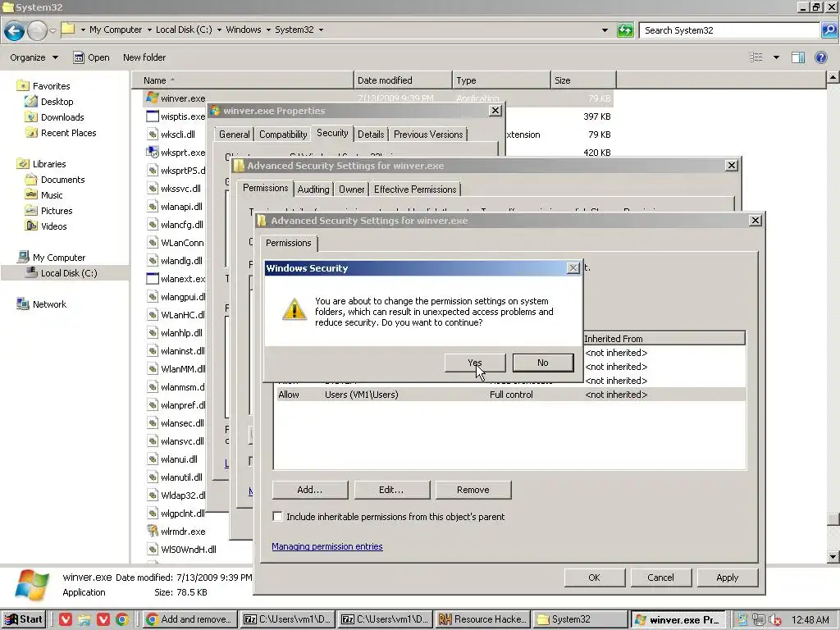Click Add... in Advanced Security Settings

[309, 490]
